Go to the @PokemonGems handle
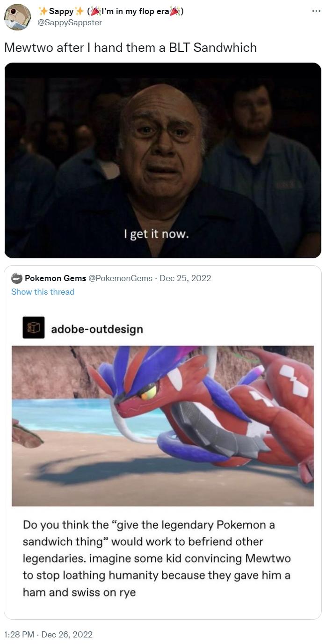Viewport: 326px width, 644px height. point(121,278)
